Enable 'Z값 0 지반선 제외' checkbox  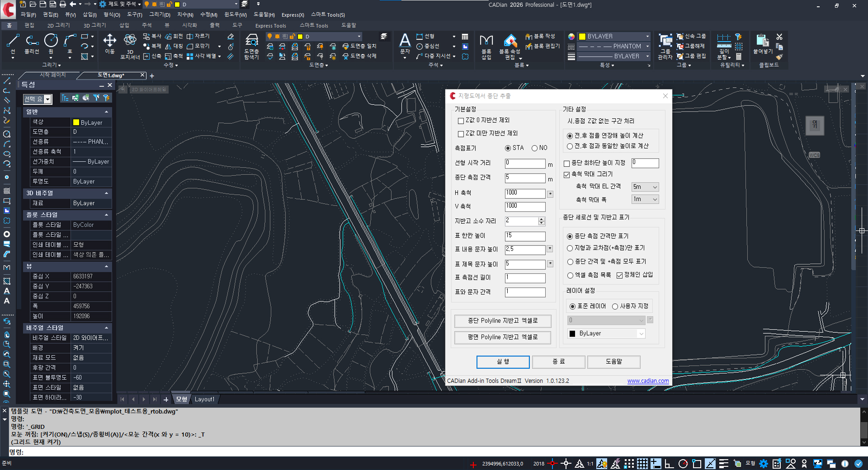point(461,121)
